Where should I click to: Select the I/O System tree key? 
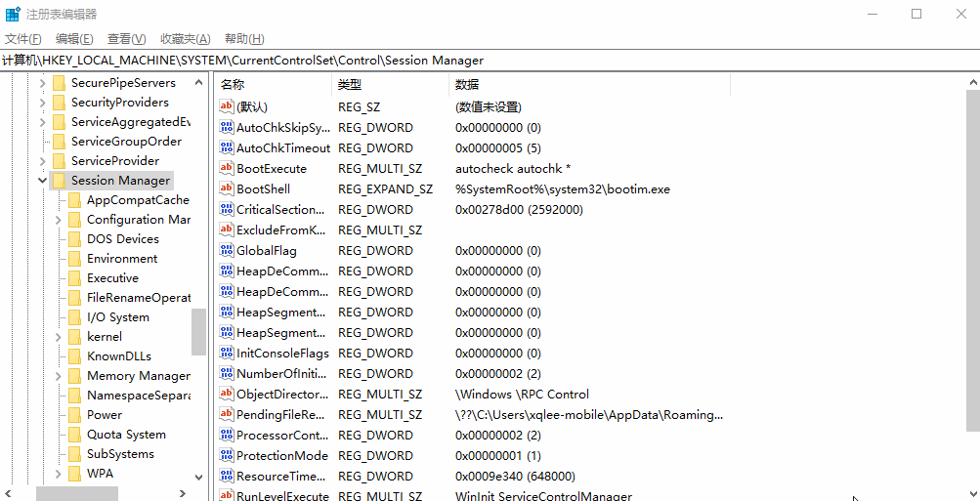[118, 317]
